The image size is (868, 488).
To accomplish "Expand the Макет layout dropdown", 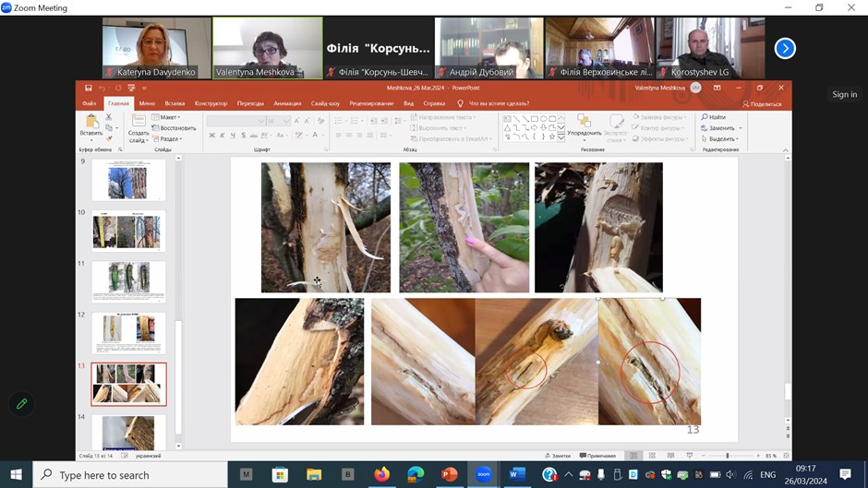I will (x=167, y=117).
